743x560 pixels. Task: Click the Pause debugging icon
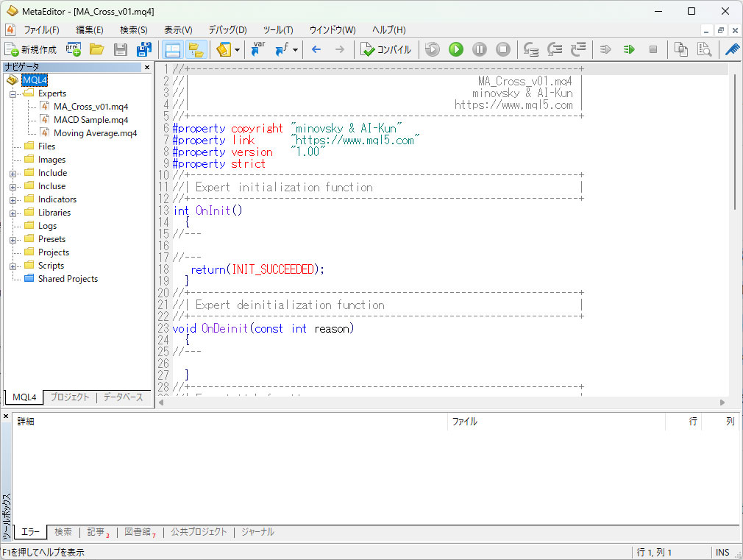click(x=480, y=49)
